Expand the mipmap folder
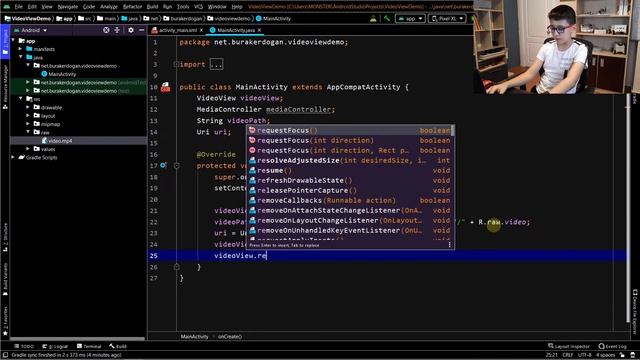Image resolution: width=640 pixels, height=360 pixels. [28, 124]
